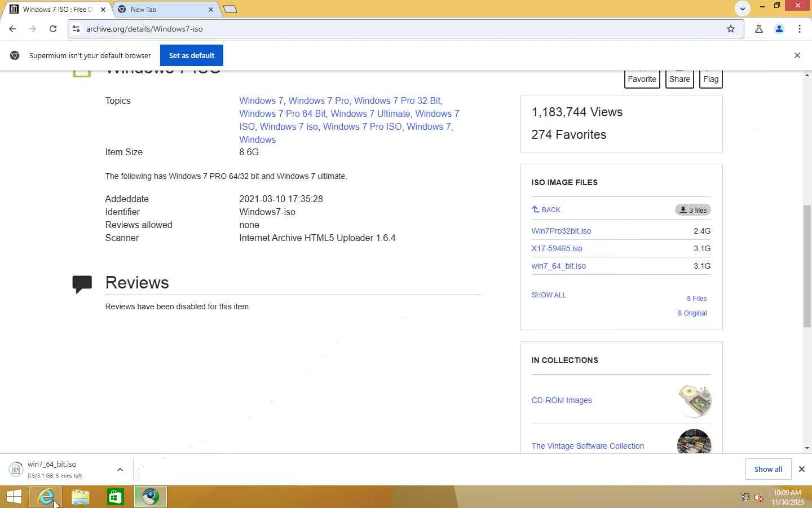Click the Vintage Software Collection thumbnail
812x508 pixels.
tap(694, 441)
